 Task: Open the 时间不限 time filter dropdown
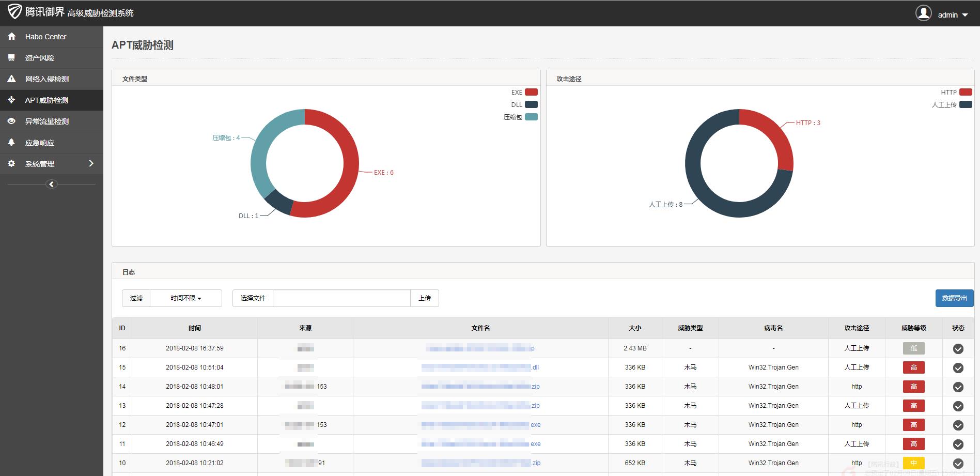coord(186,298)
